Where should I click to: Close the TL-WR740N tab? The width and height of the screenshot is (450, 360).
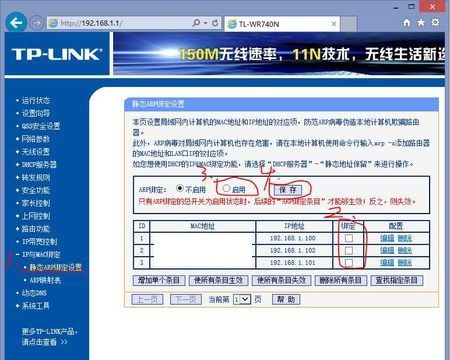coord(334,24)
